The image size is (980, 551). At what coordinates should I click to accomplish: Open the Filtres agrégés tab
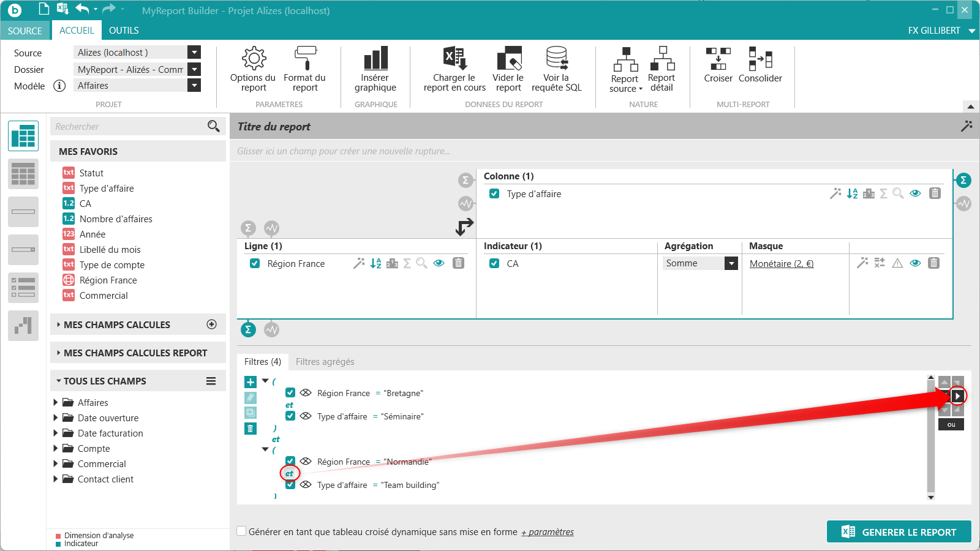325,362
